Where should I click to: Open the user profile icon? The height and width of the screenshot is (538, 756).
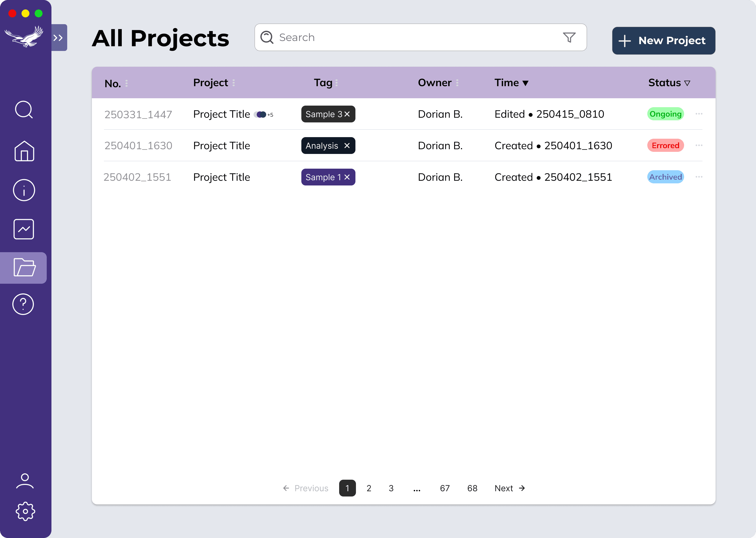click(25, 481)
